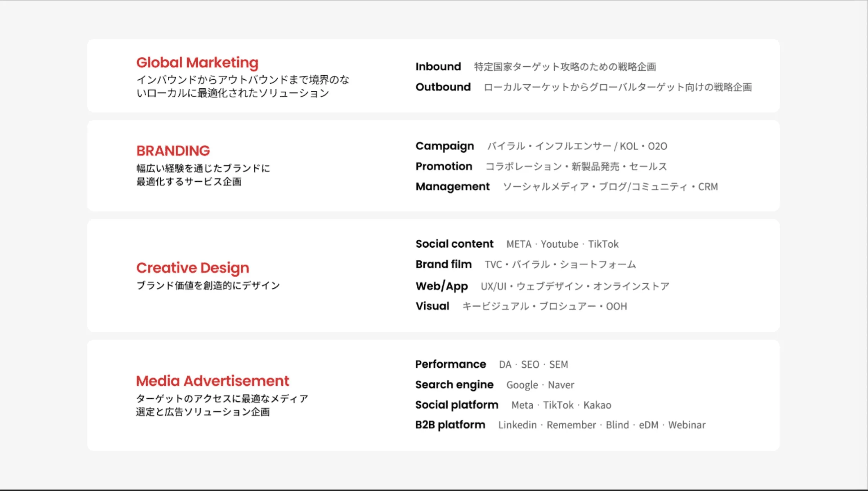The height and width of the screenshot is (491, 868).
Task: Select the Social platform label
Action: [456, 405]
